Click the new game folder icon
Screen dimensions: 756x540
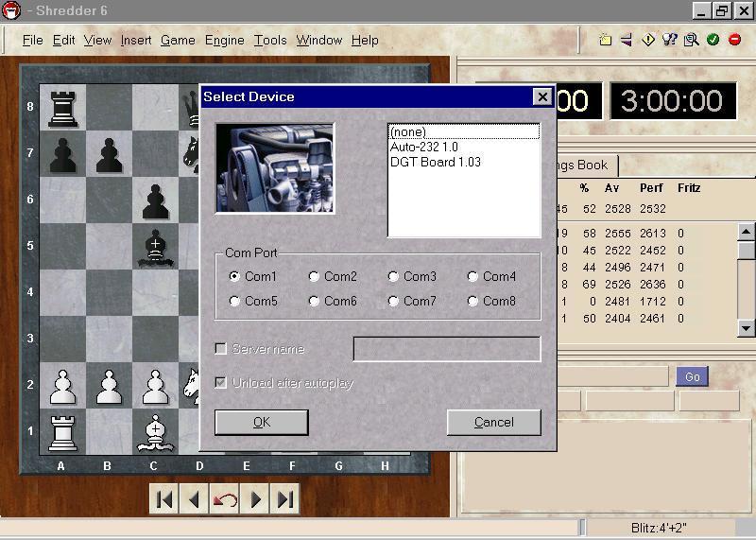coord(606,40)
